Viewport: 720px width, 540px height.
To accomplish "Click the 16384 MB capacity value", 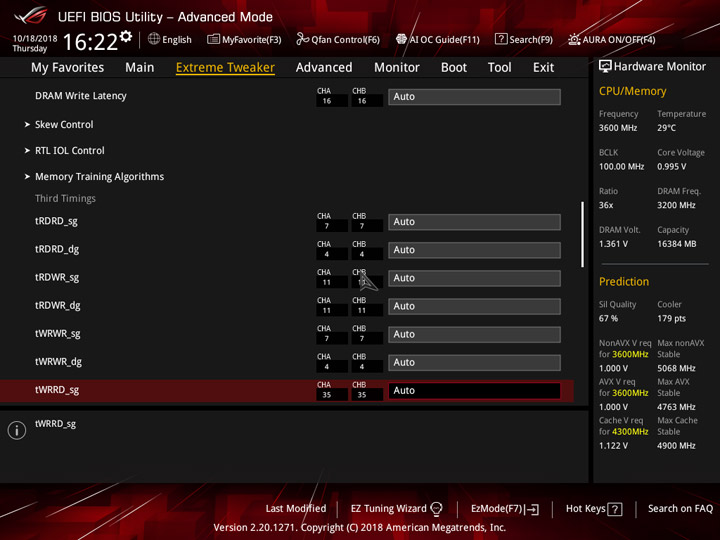I will pos(676,244).
